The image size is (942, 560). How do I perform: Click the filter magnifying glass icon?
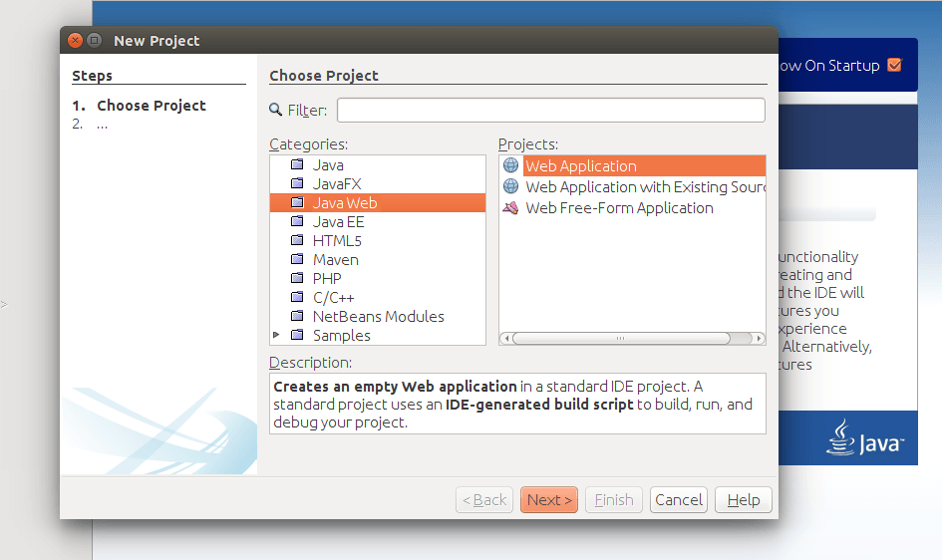click(x=276, y=111)
